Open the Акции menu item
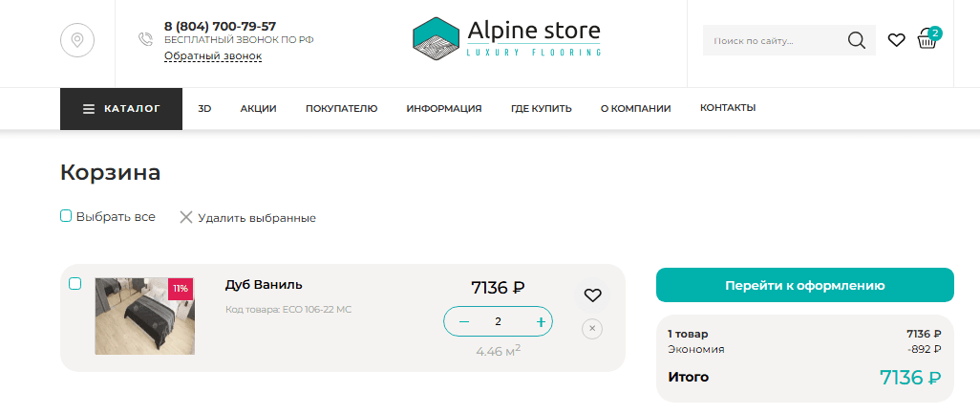Viewport: 980px width, 415px height. click(x=258, y=109)
